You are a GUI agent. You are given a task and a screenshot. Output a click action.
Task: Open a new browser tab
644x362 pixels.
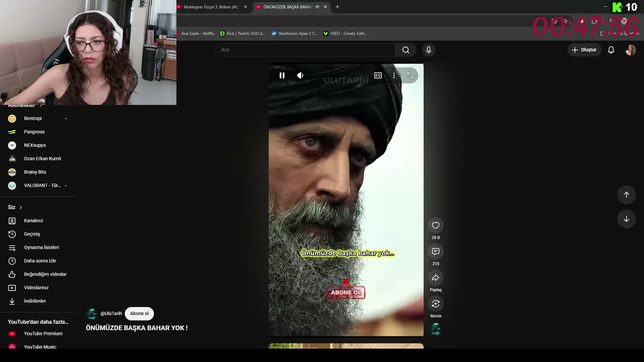337,7
